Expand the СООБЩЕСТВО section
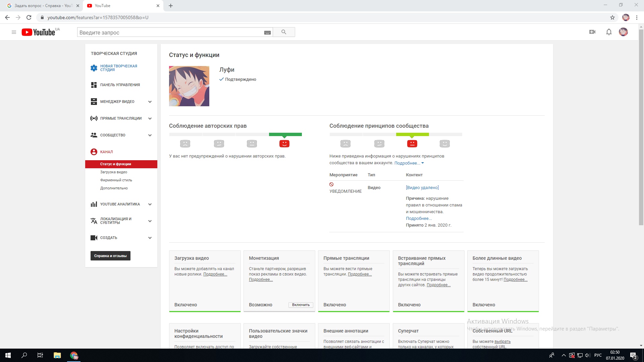 150,135
